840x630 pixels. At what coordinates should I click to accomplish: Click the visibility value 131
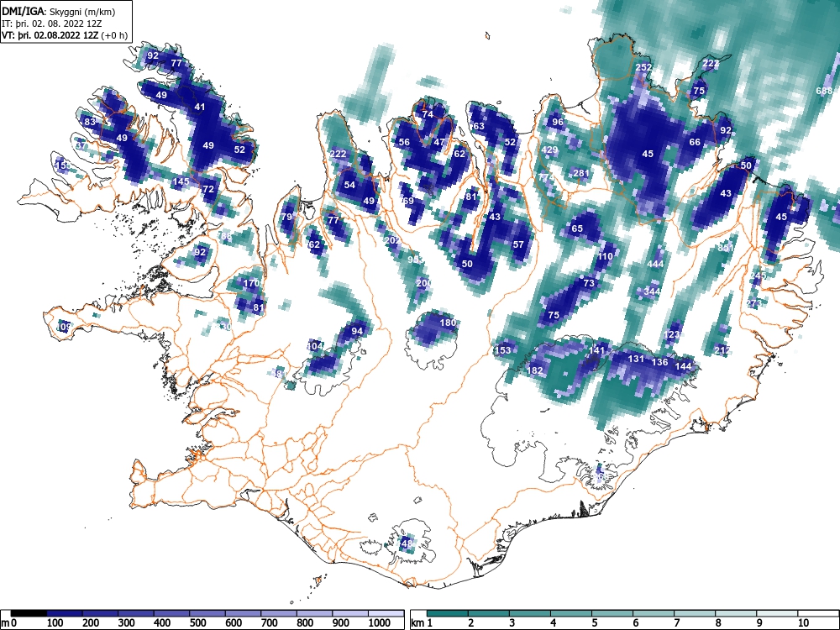pos(636,359)
